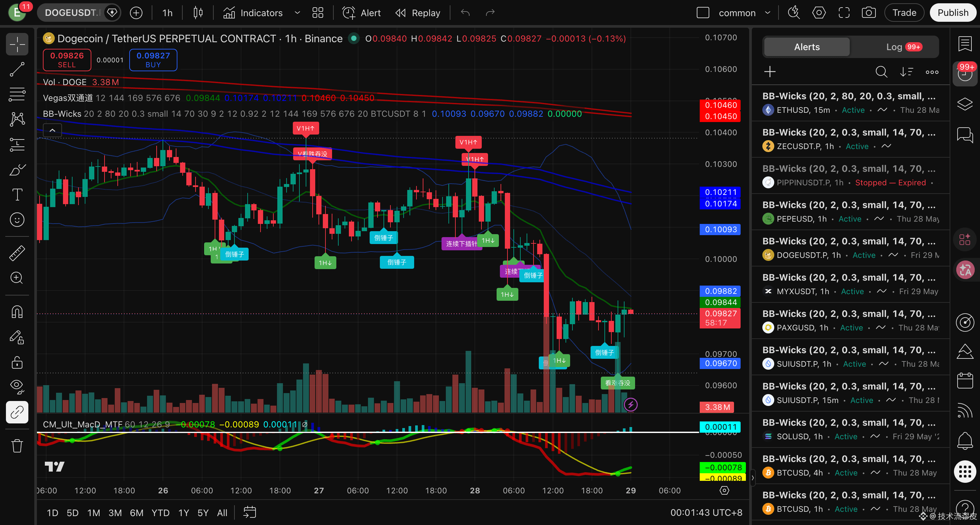Take a chart snapshot with camera icon

869,13
